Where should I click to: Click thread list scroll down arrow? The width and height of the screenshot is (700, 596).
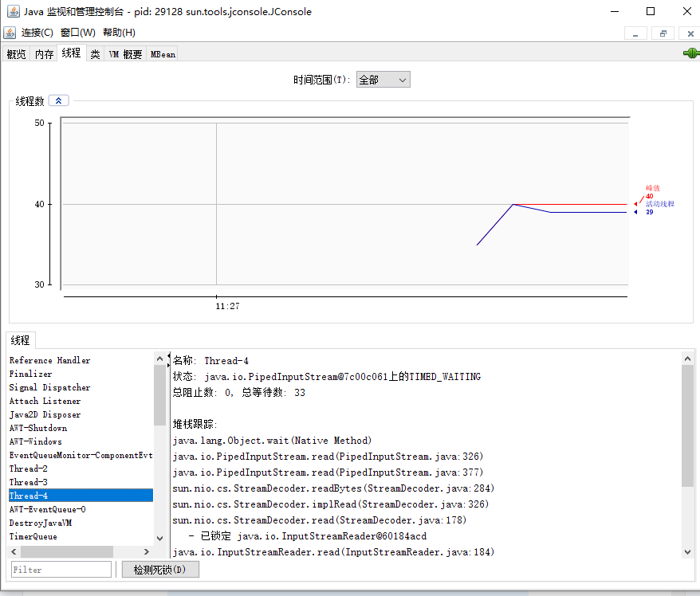(159, 539)
